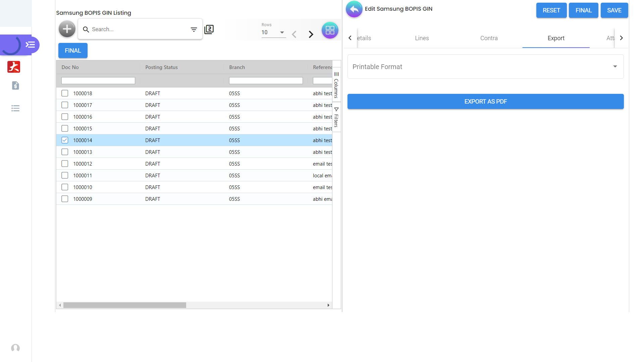Switch to the grid view icon
The width and height of the screenshot is (644, 362).
click(x=330, y=31)
